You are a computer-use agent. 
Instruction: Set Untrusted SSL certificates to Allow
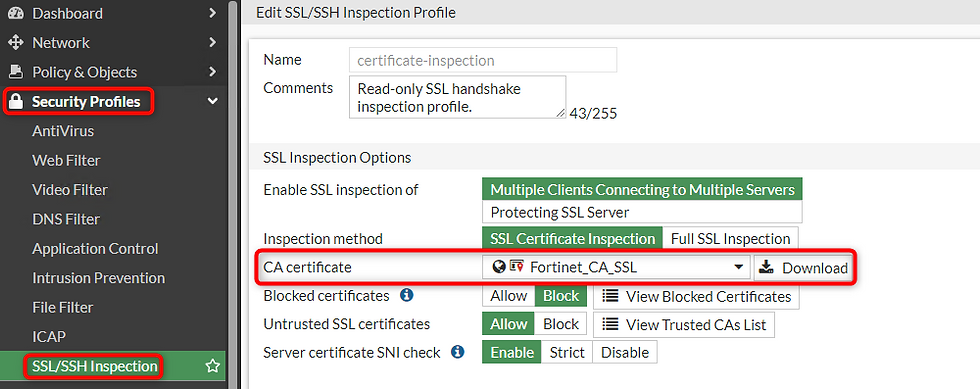pos(509,324)
